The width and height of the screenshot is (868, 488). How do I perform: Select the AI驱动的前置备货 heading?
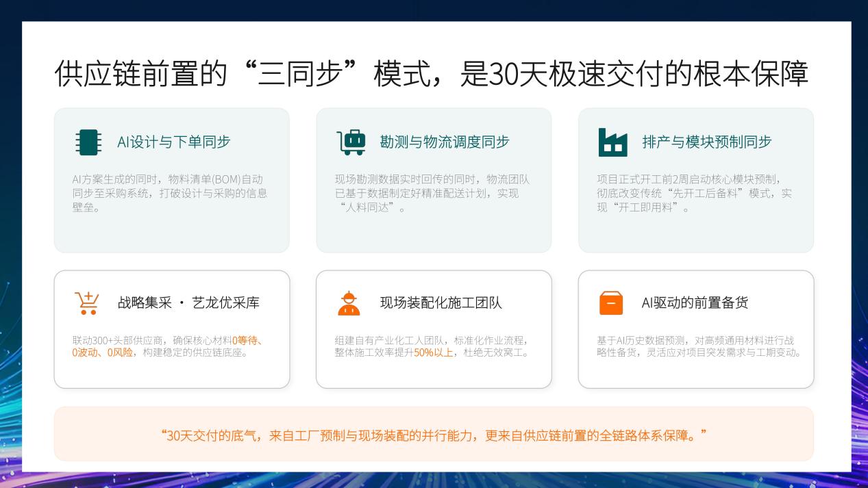(x=694, y=303)
